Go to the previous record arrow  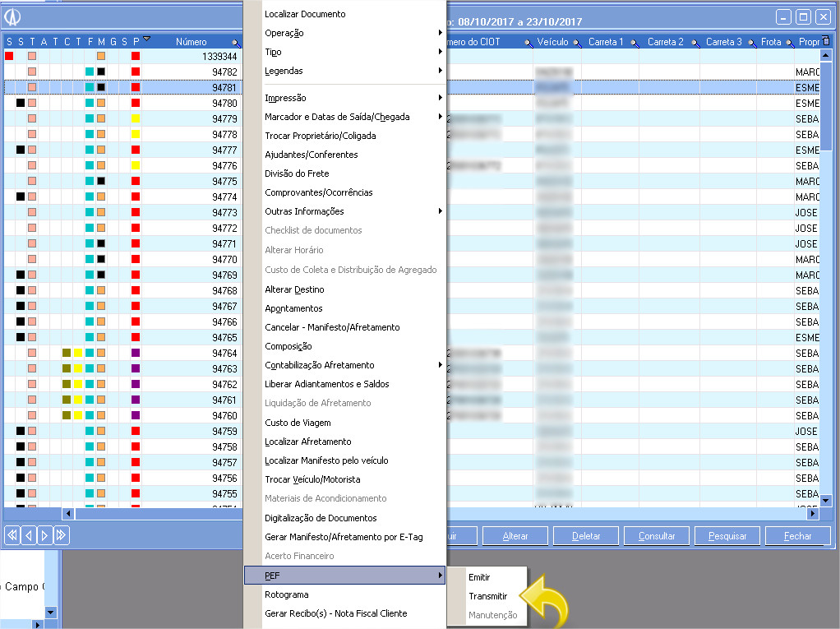click(28, 535)
